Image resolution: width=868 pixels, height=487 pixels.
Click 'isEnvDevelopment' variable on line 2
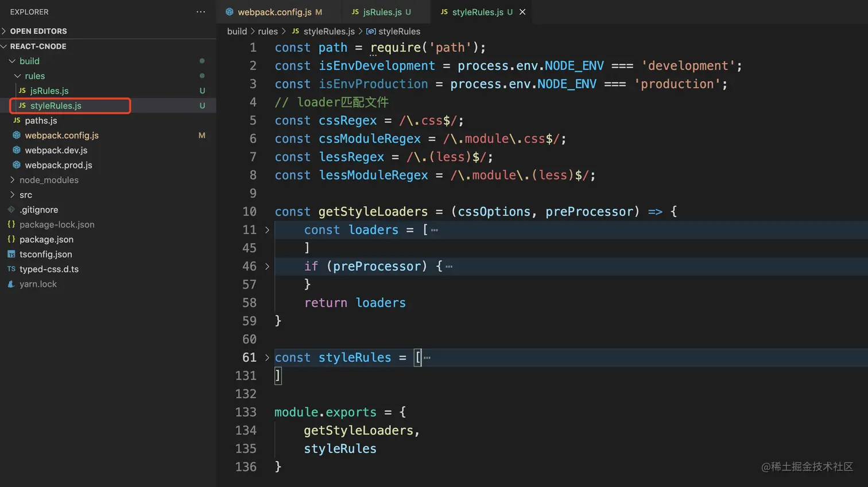[377, 66]
